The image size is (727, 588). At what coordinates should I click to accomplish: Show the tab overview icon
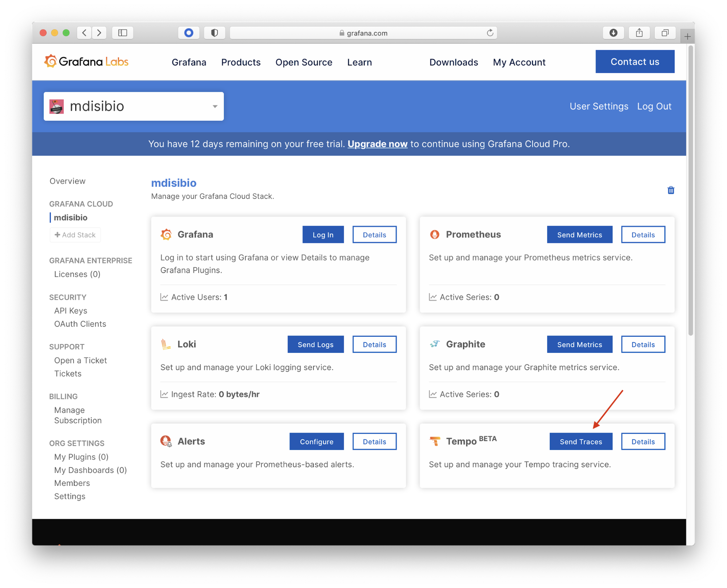[x=665, y=33]
